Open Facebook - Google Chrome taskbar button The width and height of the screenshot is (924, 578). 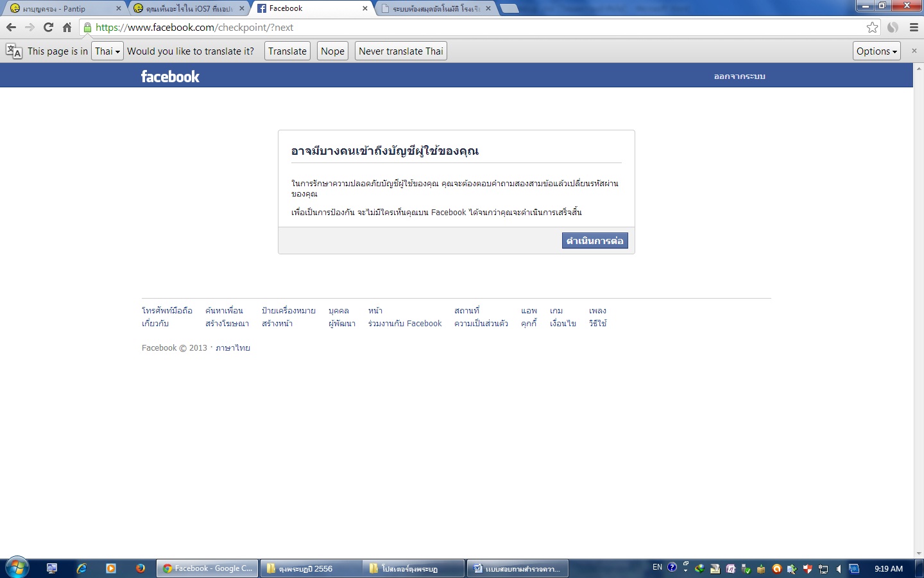click(x=207, y=568)
